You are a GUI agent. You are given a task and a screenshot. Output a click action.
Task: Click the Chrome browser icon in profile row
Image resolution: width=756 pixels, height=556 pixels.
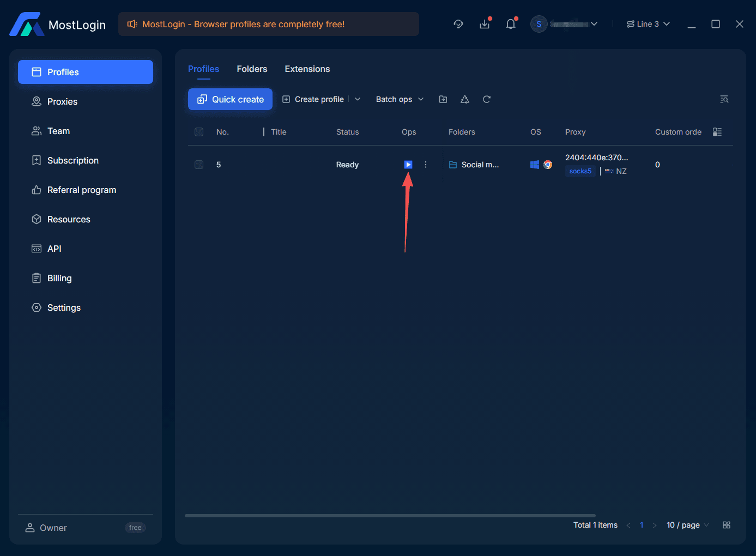[x=548, y=165]
